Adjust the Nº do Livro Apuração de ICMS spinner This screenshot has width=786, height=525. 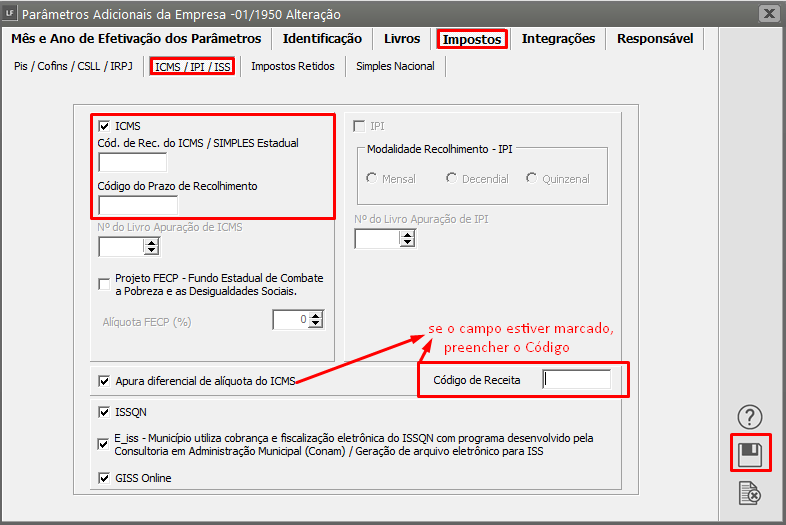point(151,246)
